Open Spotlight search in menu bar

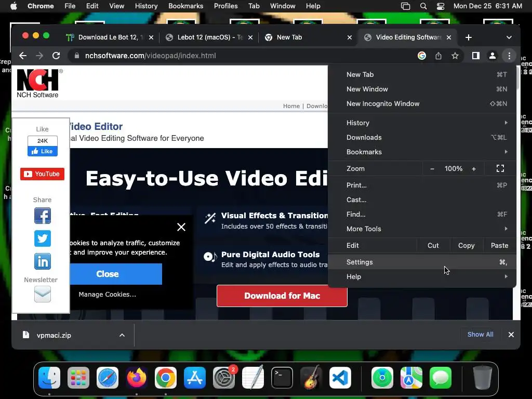click(423, 6)
